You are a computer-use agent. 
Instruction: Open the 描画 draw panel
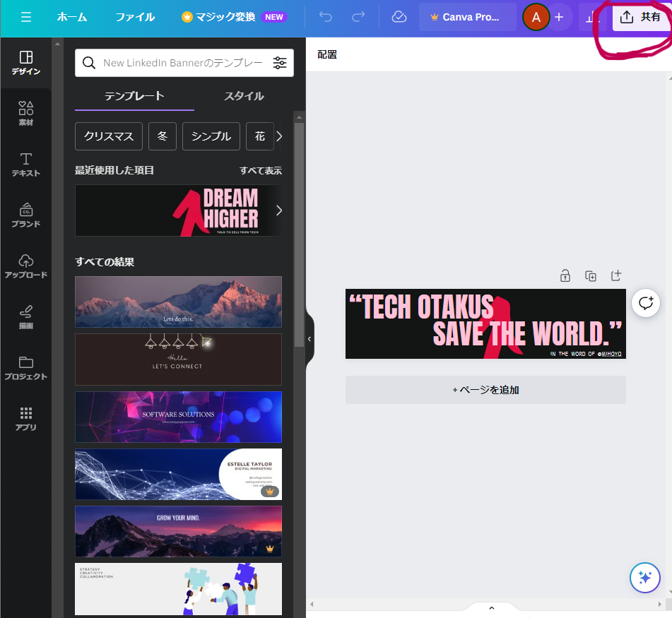[x=26, y=317]
